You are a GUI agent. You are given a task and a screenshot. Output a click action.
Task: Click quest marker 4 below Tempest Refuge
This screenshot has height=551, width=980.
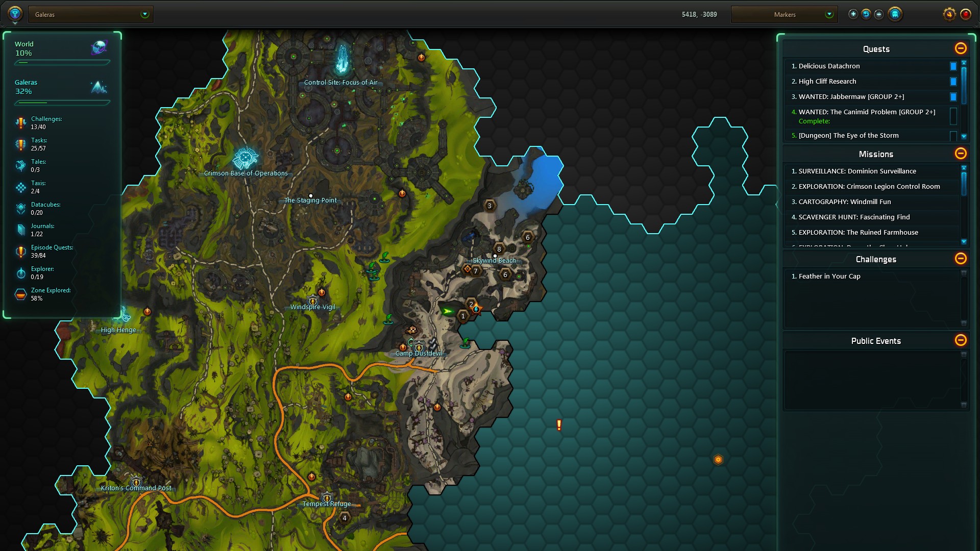pos(345,518)
